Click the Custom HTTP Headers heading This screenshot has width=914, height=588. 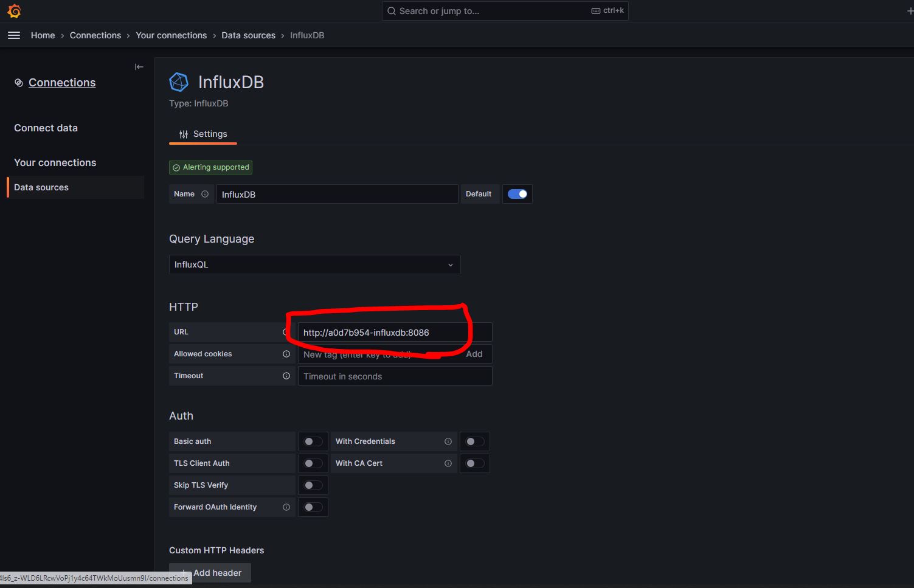click(216, 550)
